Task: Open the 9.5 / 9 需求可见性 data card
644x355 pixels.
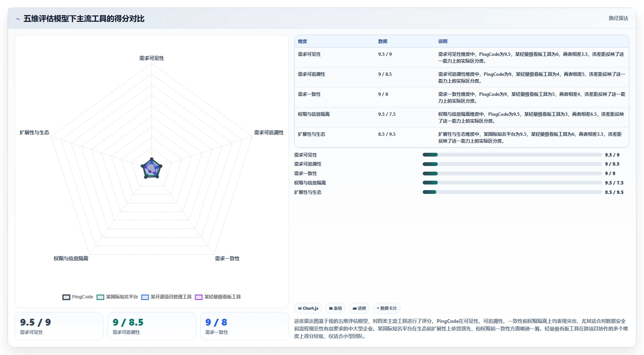Action: pos(59,326)
